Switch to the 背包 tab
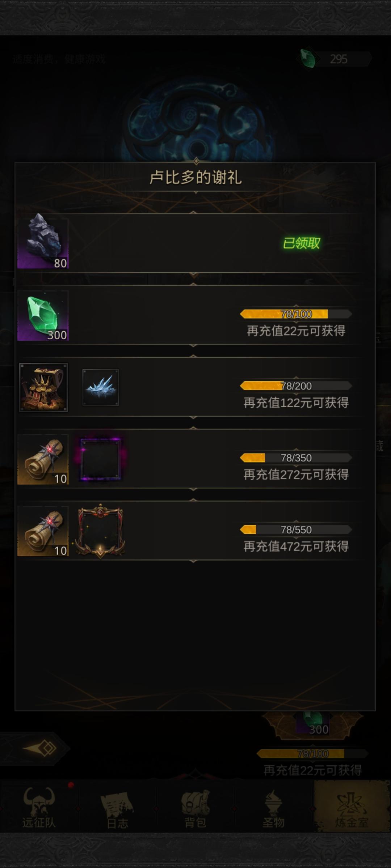 click(195, 807)
